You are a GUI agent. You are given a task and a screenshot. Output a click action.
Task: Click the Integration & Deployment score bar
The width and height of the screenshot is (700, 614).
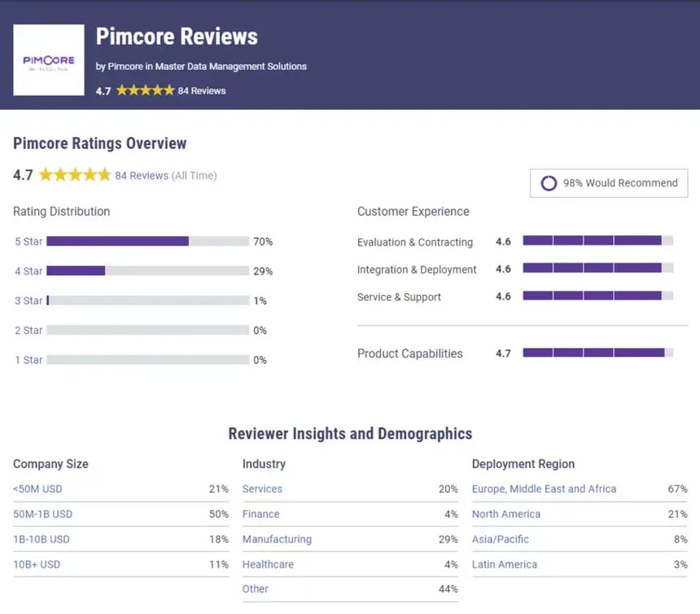point(598,268)
